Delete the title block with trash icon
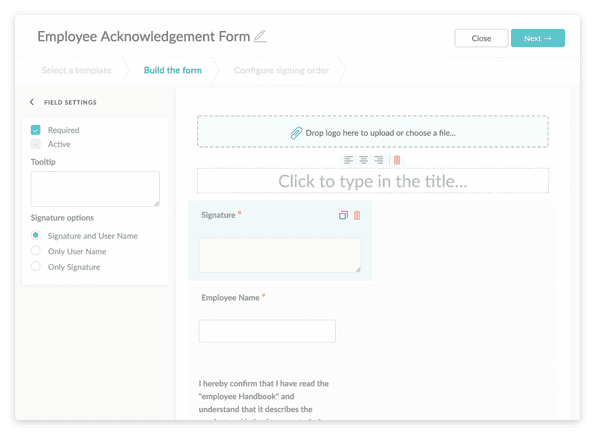The width and height of the screenshot is (595, 435). tap(397, 160)
